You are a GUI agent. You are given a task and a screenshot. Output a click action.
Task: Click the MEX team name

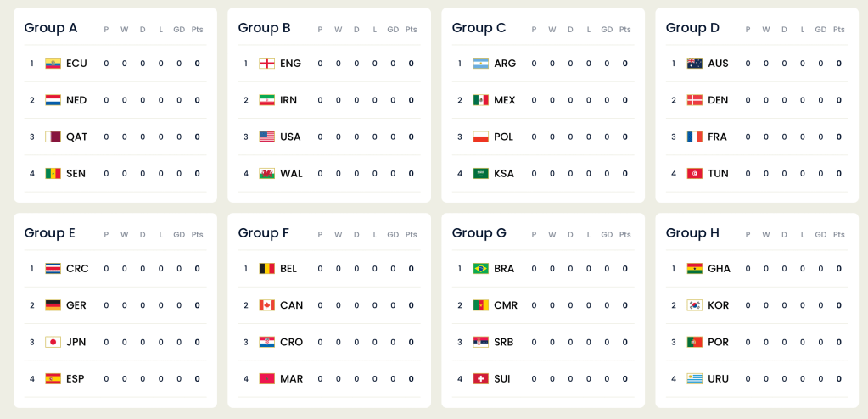(504, 100)
